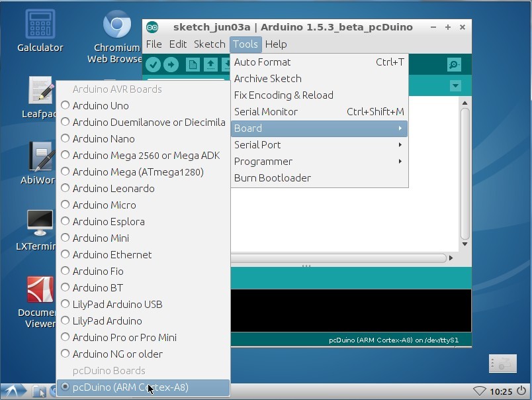Viewport: 532px width, 400px height.
Task: Click the Upload arrow toolbar icon
Action: pos(171,64)
